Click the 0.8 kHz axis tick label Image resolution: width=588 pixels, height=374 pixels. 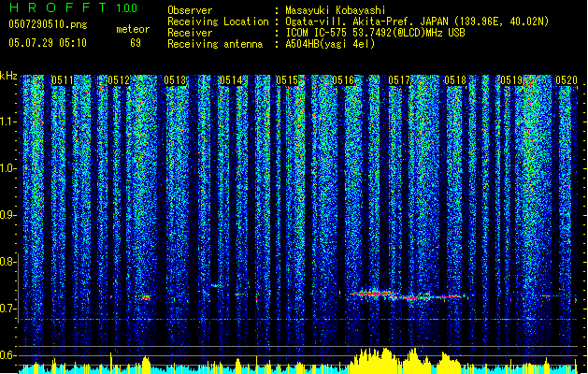[x=7, y=262]
